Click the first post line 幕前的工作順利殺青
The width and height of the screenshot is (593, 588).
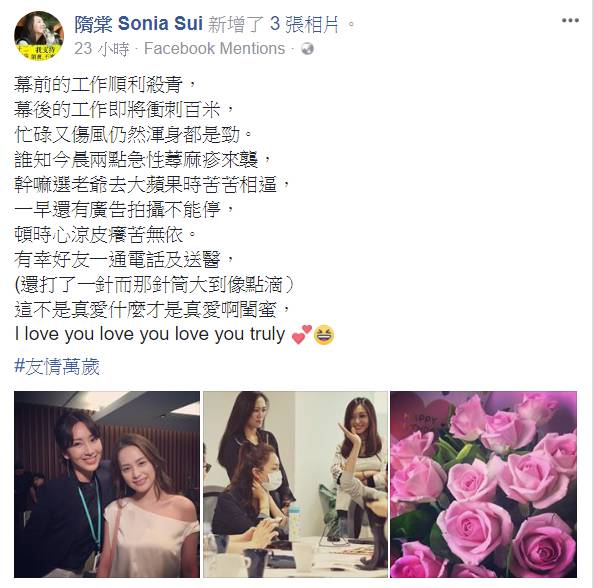[x=105, y=84]
